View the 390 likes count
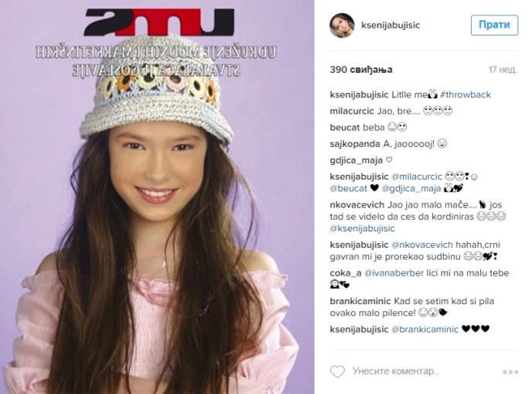The width and height of the screenshot is (532, 394). tap(361, 70)
